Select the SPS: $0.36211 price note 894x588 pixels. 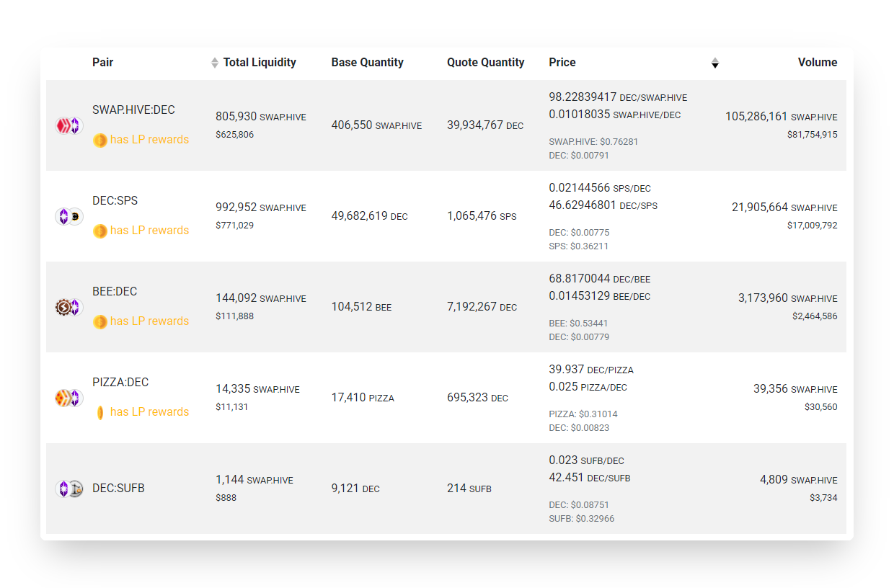coord(578,246)
